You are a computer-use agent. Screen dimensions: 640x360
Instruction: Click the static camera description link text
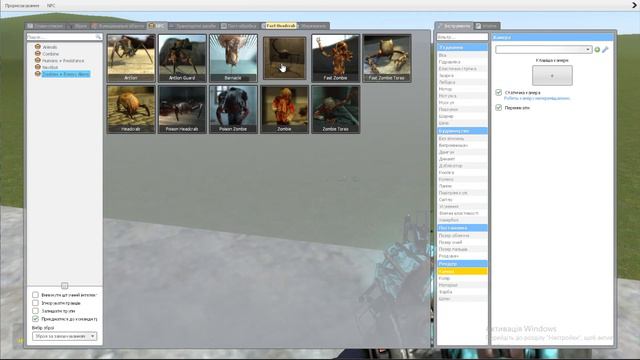pyautogui.click(x=537, y=98)
